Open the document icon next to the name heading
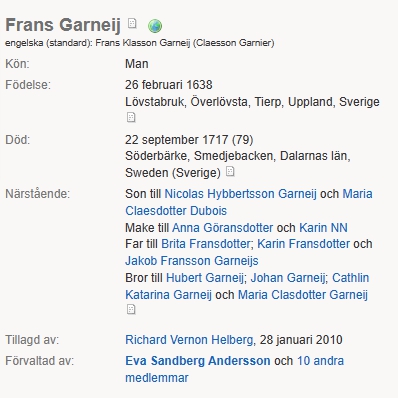The image size is (398, 398). pos(132,23)
